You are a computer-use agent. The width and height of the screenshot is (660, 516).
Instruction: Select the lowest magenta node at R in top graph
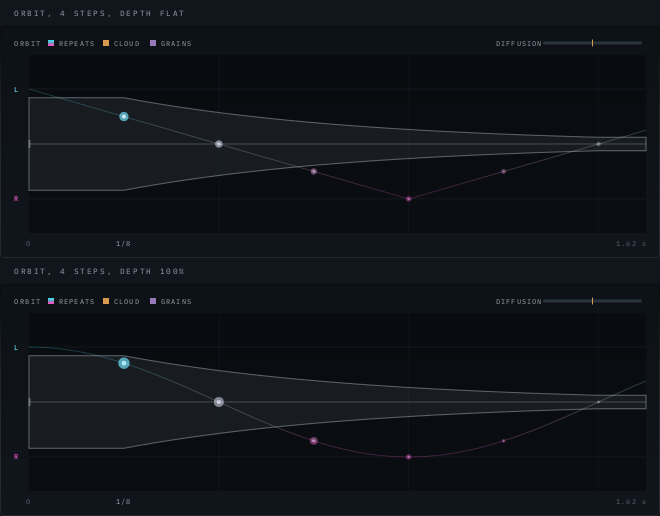(408, 199)
